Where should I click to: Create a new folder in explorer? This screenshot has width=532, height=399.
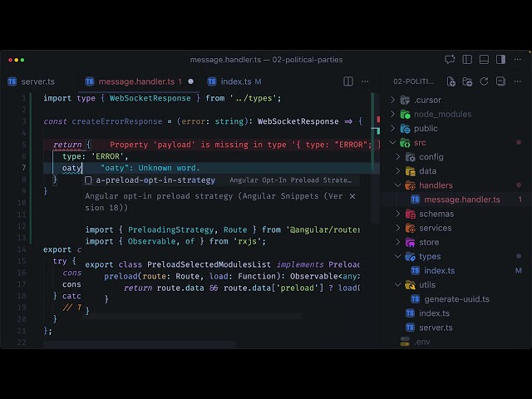click(x=467, y=81)
